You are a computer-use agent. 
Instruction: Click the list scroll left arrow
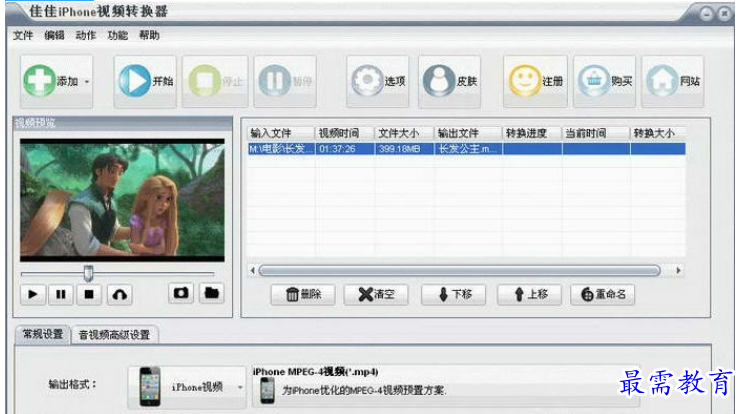pyautogui.click(x=252, y=270)
